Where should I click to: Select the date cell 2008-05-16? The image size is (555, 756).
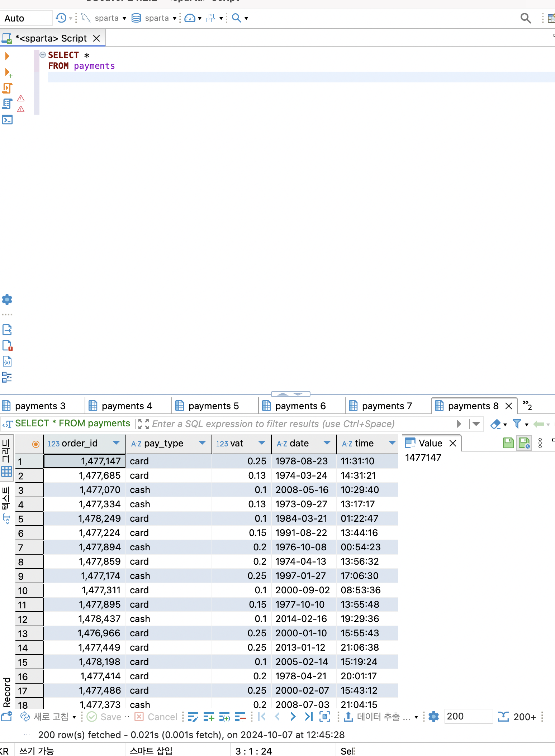click(304, 490)
